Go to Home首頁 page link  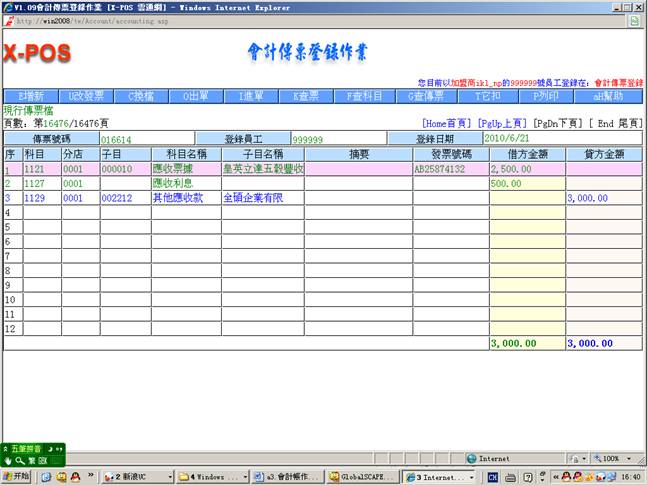(446, 122)
